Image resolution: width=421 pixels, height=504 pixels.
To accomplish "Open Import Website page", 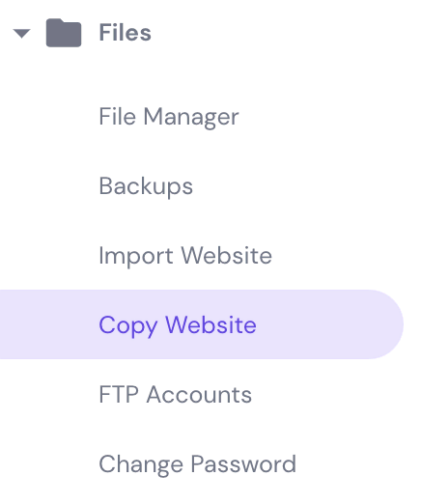I will point(185,256).
